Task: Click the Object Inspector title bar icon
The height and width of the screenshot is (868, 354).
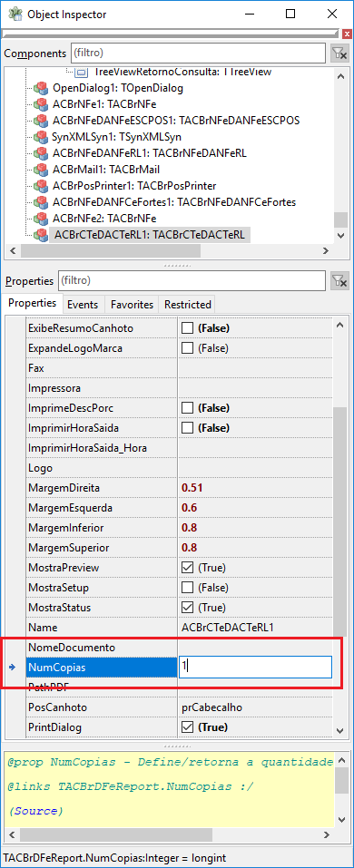Action: [x=15, y=14]
